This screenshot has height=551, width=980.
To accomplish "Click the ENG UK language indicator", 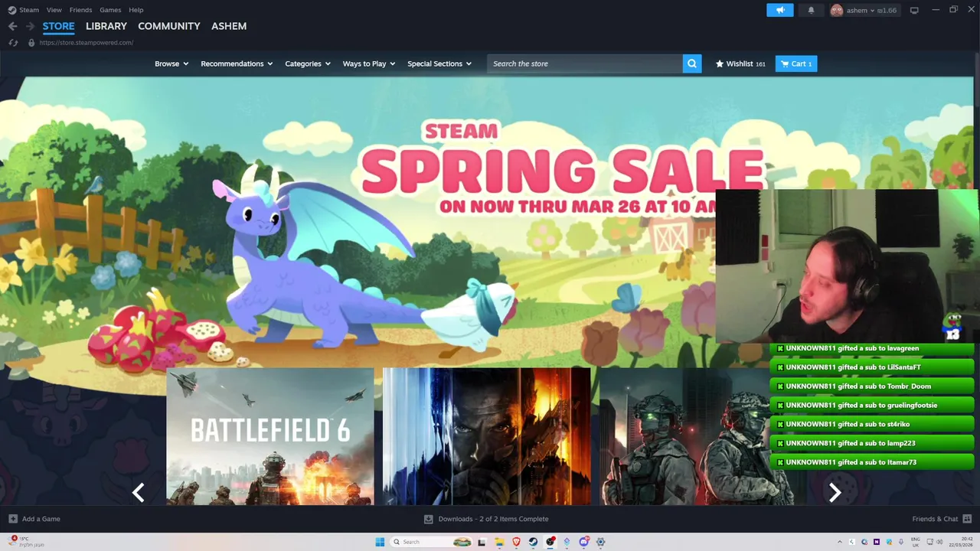I will click(916, 542).
